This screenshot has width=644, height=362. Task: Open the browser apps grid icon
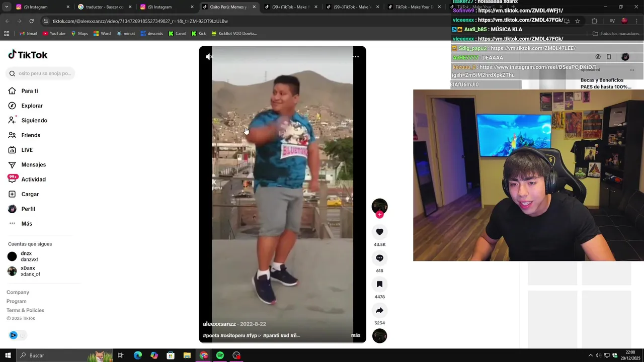coord(7,34)
